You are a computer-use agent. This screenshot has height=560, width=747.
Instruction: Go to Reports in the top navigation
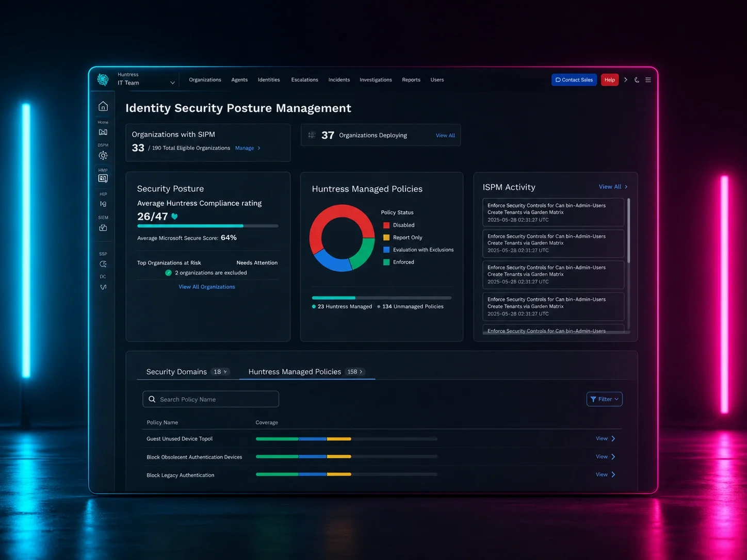coord(411,80)
